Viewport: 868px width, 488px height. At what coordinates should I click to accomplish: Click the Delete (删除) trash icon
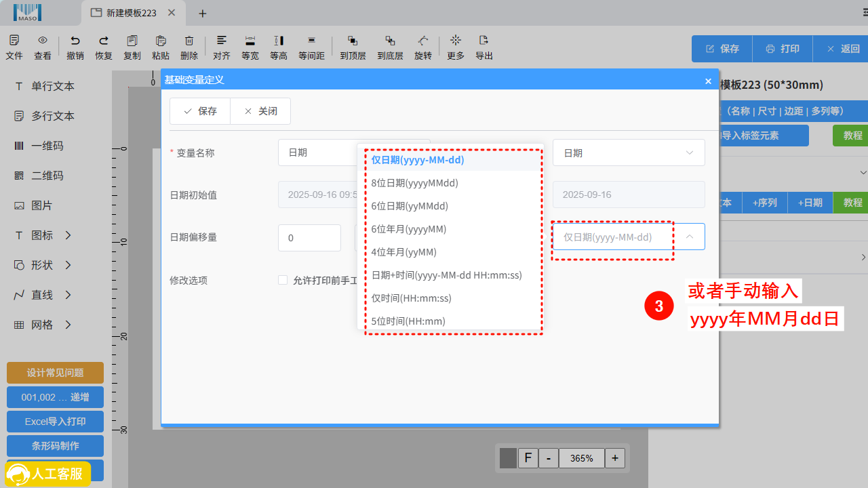coord(189,41)
